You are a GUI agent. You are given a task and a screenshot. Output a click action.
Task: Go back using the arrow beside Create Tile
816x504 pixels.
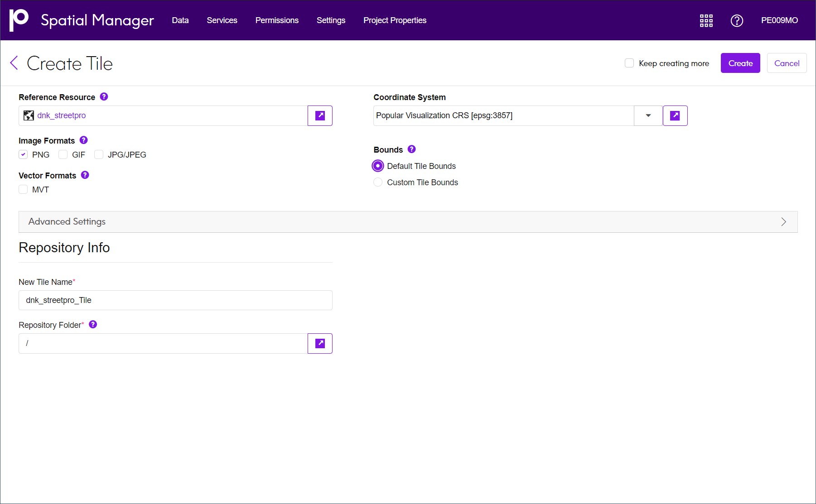[14, 63]
